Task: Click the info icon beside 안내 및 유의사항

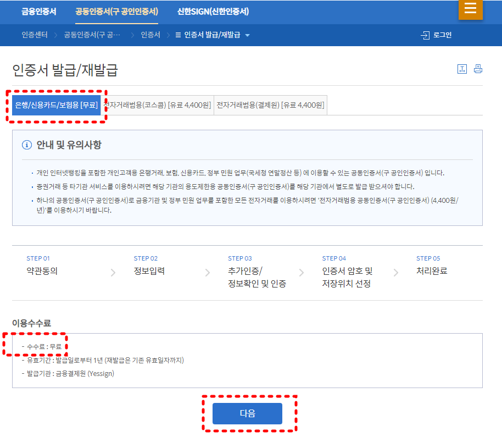Action: [x=26, y=145]
